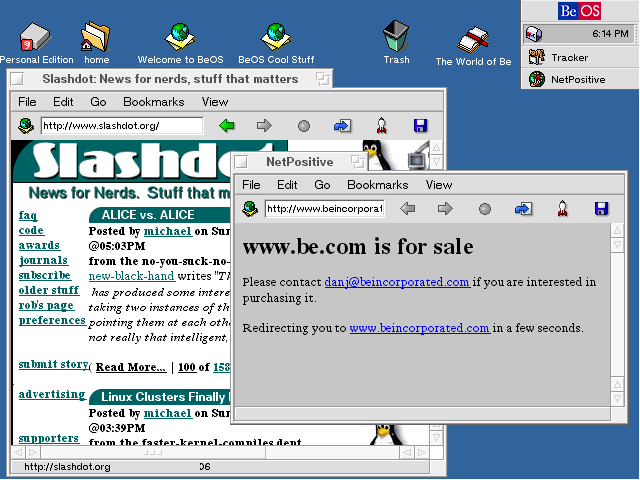Open Go menu in Slashdot window
The image size is (640, 480).
click(x=98, y=102)
